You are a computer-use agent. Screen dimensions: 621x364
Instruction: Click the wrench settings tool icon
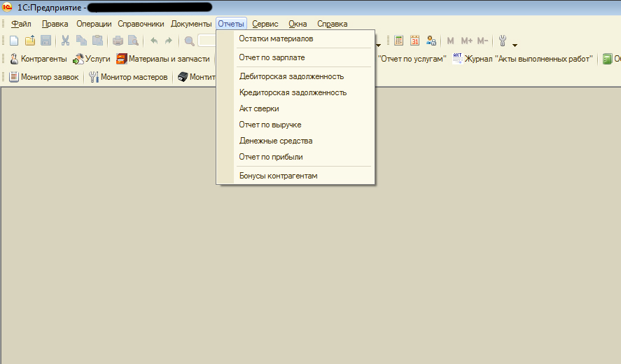pos(502,41)
